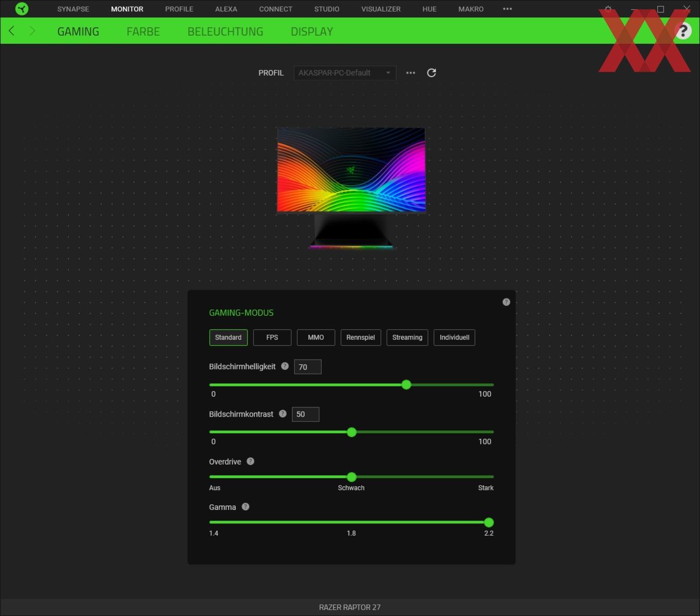The width and height of the screenshot is (700, 616).
Task: Click the Overdrive 'Stark' label
Action: click(x=486, y=488)
